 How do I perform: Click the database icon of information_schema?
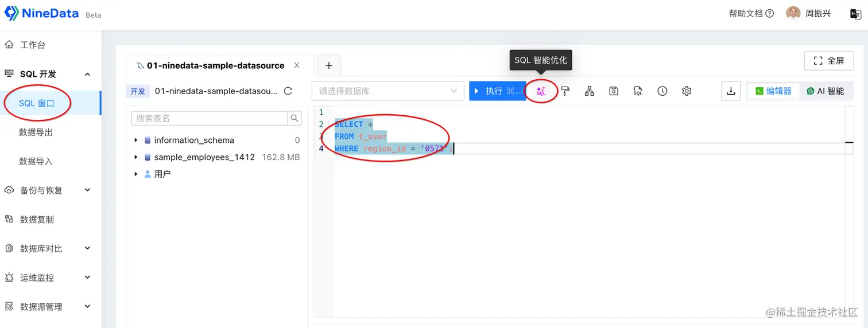pyautogui.click(x=148, y=140)
